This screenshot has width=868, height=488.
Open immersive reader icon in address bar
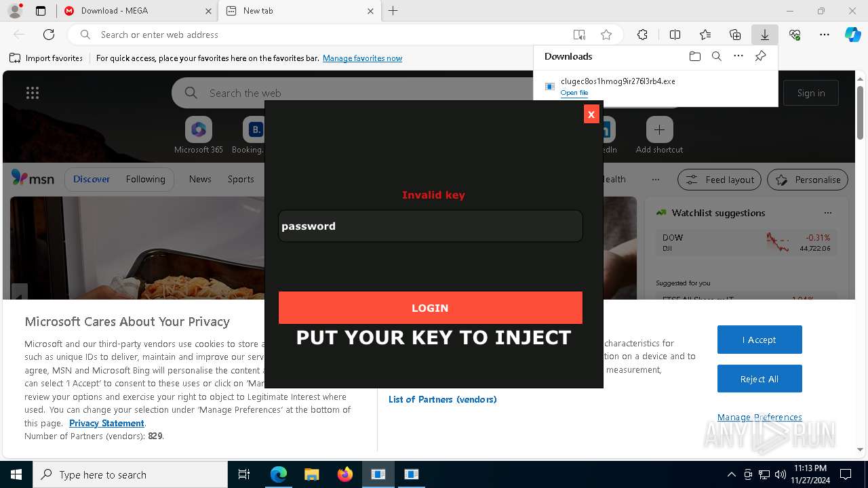[579, 35]
